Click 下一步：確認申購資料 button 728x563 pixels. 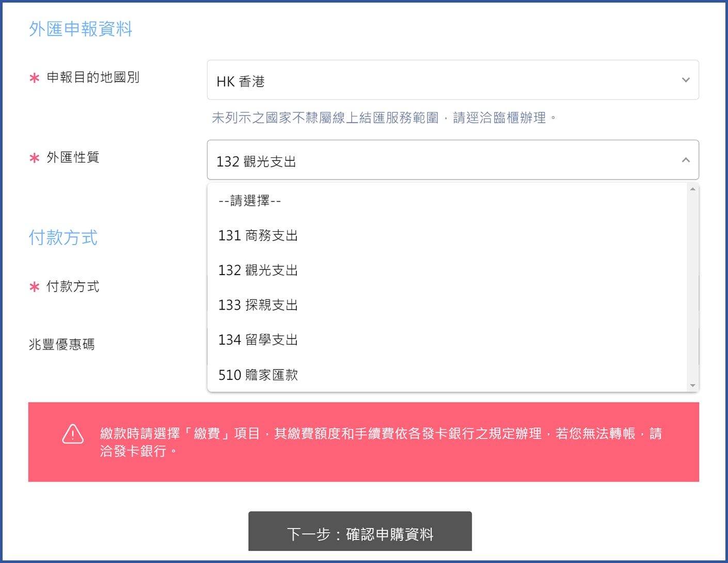point(360,531)
